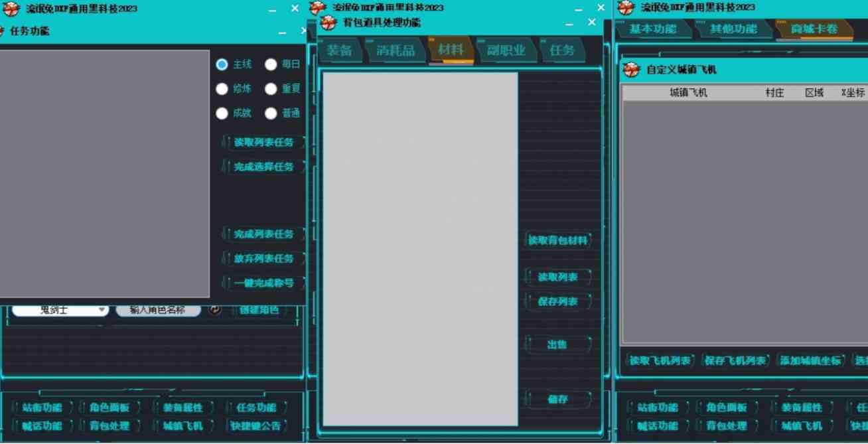
Task: Switch to the 消耗品 tab
Action: 396,49
